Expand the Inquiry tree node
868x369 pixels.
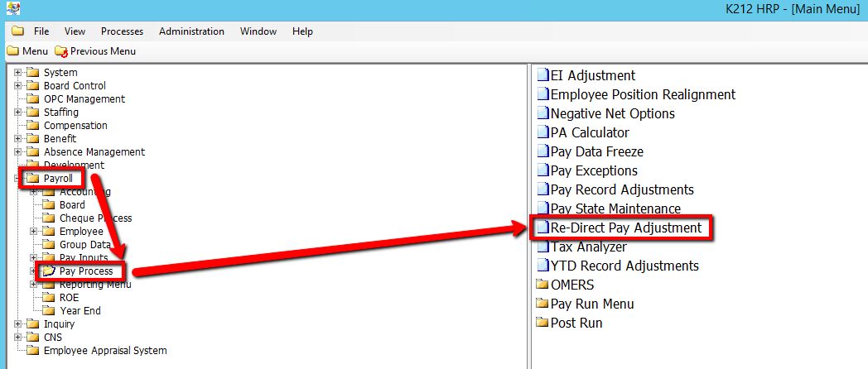(x=18, y=324)
